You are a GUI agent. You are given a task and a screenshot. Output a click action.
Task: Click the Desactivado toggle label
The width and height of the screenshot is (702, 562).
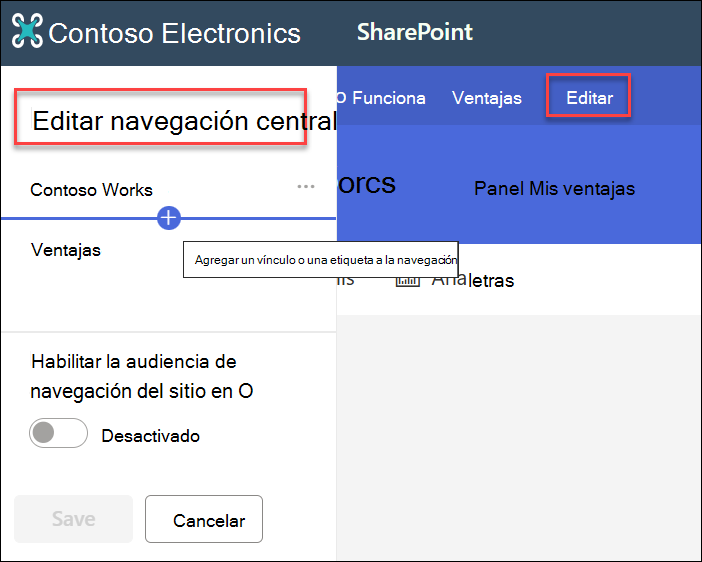(x=150, y=436)
